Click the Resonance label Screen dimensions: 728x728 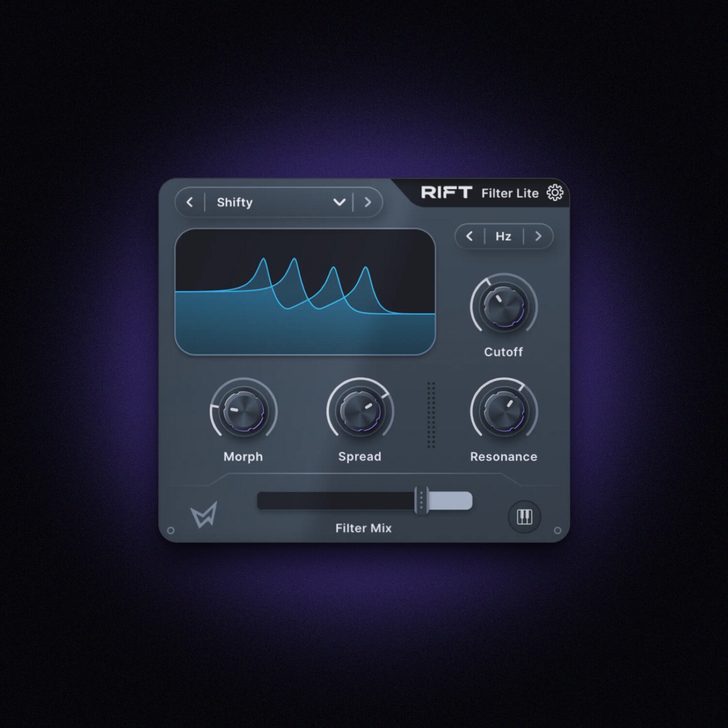pyautogui.click(x=504, y=457)
